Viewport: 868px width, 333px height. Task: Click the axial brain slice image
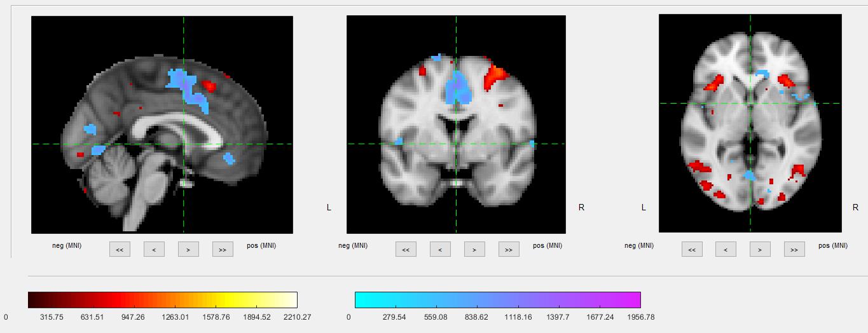(x=750, y=123)
